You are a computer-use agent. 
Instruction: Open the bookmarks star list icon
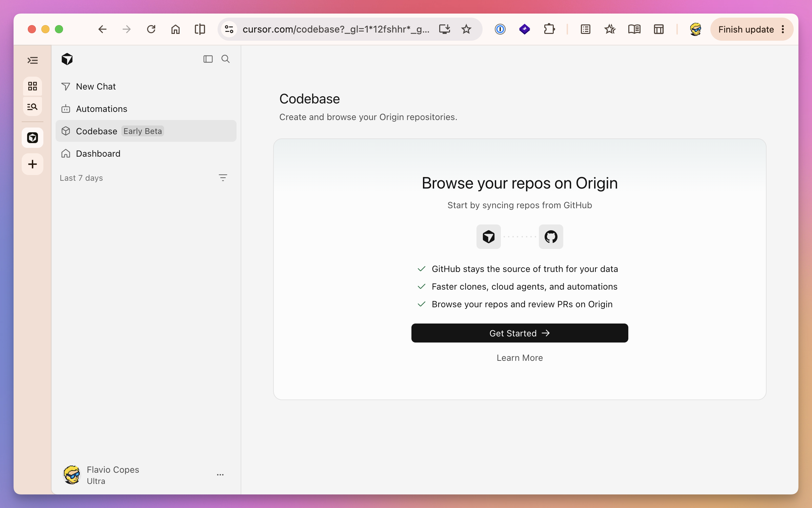pyautogui.click(x=610, y=30)
